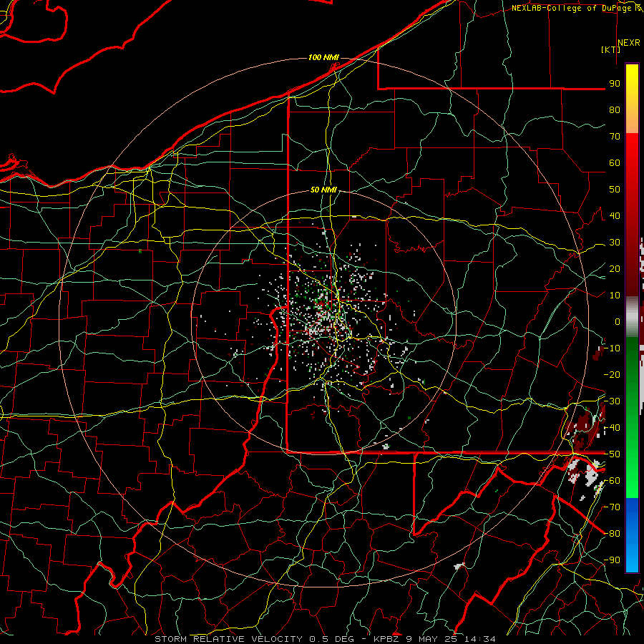
Task: Select the "STORM RELATIVE VELOCITY" caption text
Action: pos(229,639)
